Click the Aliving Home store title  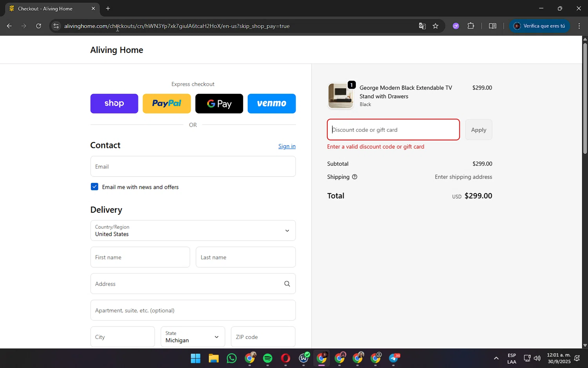(116, 50)
